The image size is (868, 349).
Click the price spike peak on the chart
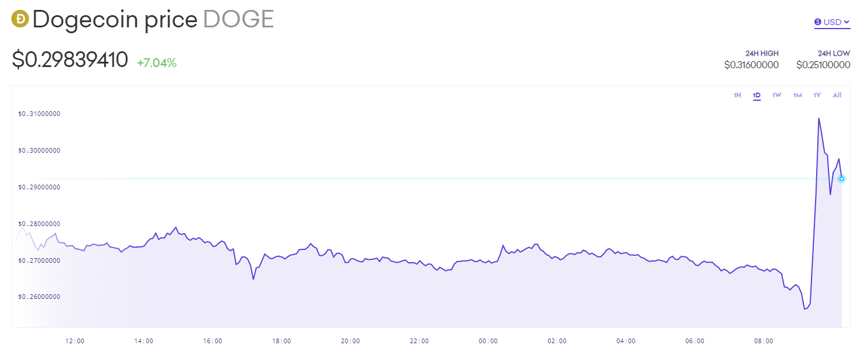(820, 118)
